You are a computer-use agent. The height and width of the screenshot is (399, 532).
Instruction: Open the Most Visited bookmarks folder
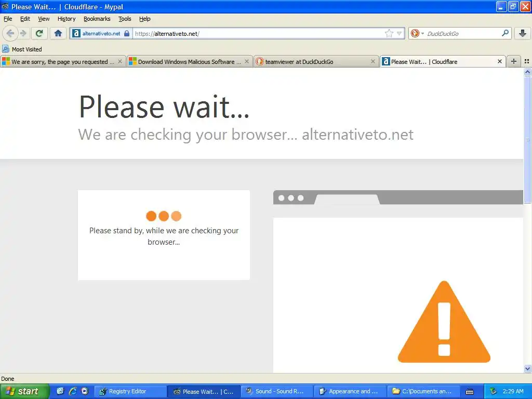point(22,49)
